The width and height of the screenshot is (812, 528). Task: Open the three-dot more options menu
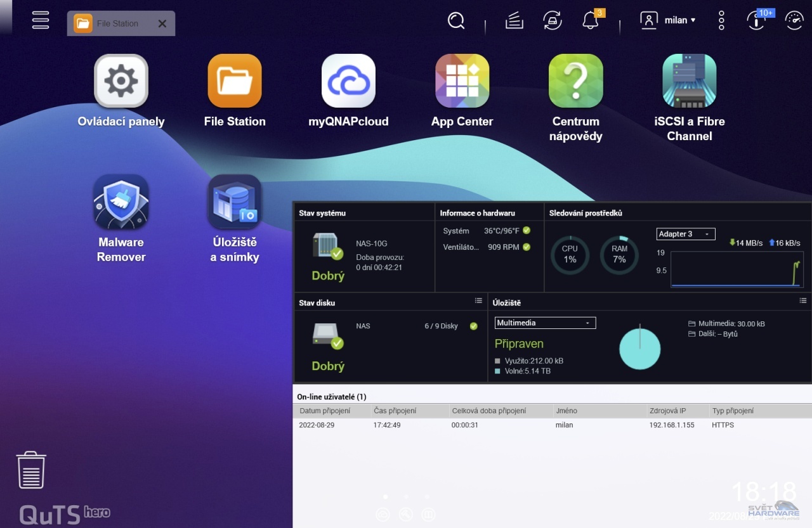(x=721, y=20)
